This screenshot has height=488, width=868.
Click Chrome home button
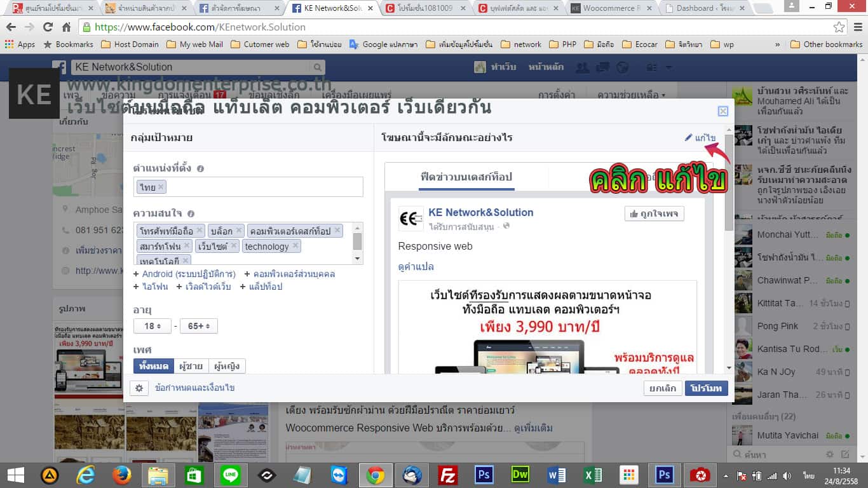click(x=66, y=27)
